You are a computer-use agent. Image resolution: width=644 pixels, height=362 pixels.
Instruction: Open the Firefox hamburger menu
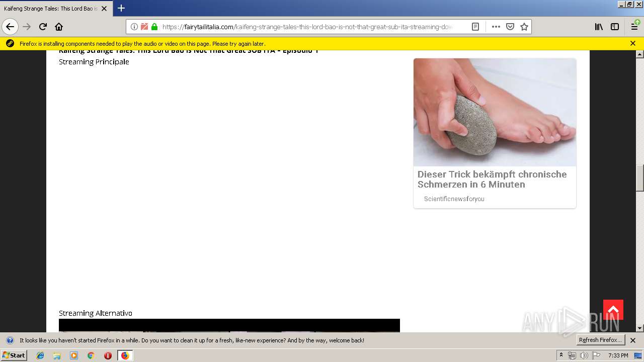[x=635, y=27]
